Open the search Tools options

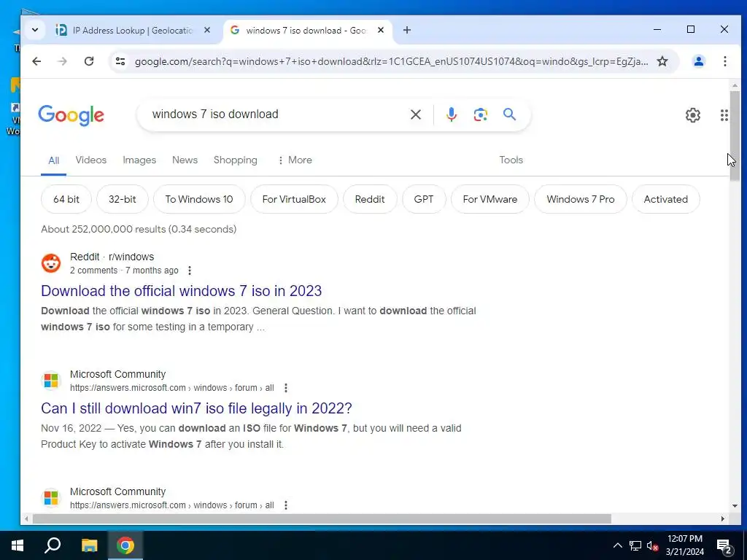pos(511,160)
